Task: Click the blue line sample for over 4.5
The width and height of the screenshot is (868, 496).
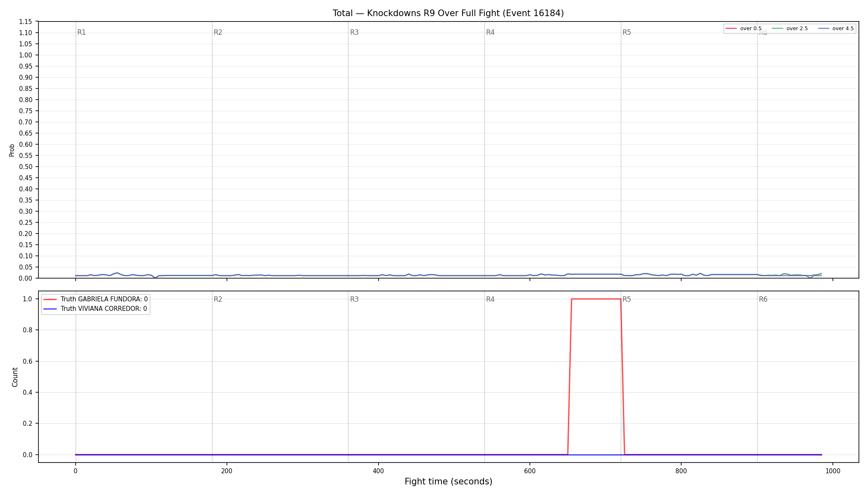Action: pyautogui.click(x=823, y=29)
